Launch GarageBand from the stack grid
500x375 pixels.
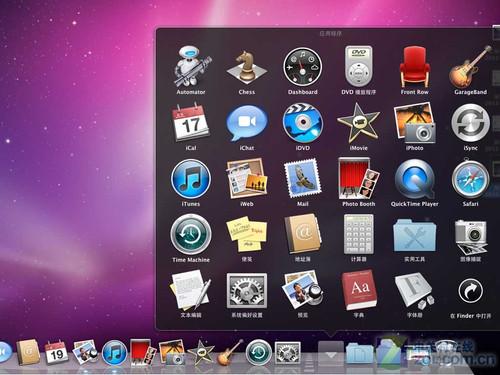[470, 67]
